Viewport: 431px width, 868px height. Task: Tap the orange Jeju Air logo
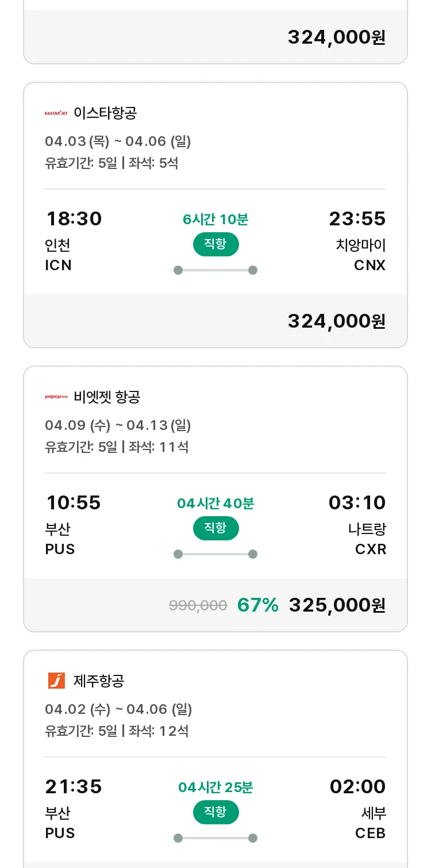(x=56, y=681)
